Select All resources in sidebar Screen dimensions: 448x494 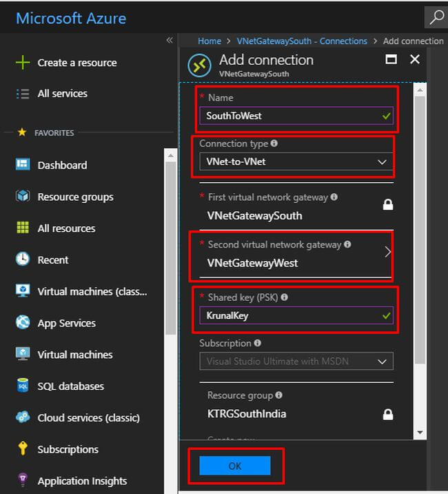pyautogui.click(x=66, y=228)
